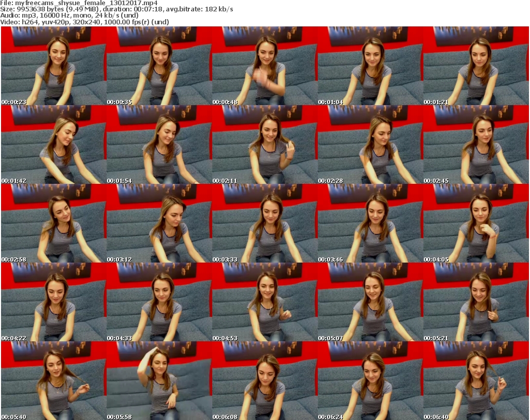Pick the frame stamped 00:02:28
530x420 pixels.
coord(370,144)
